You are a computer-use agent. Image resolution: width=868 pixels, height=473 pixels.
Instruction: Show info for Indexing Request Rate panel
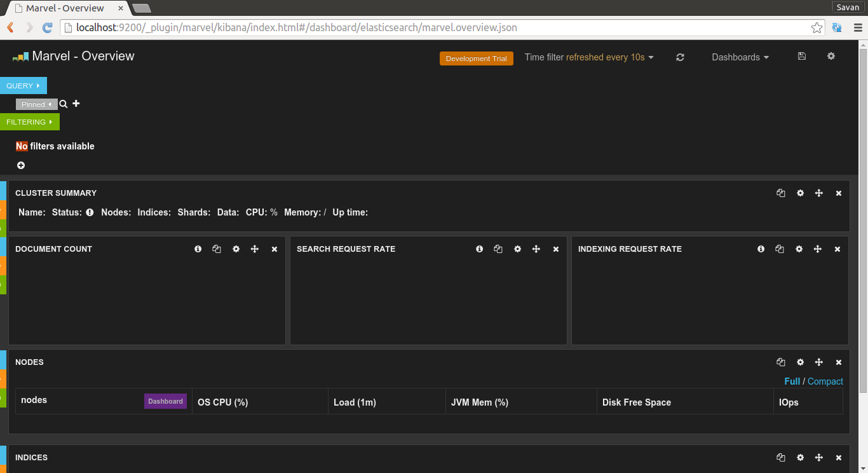tap(761, 249)
